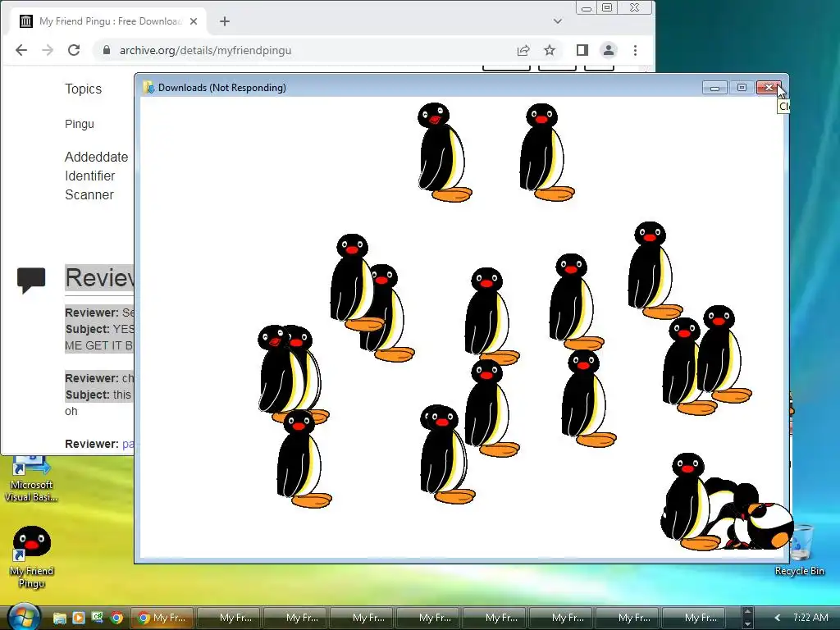This screenshot has height=630, width=840.
Task: Click the Downloads window folder icon
Action: pos(148,87)
